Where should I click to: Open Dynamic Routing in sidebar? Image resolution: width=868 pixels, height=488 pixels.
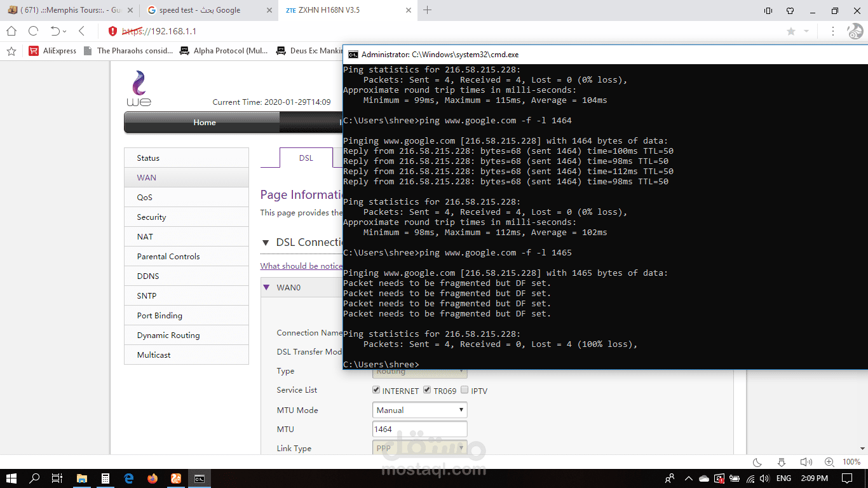coord(186,335)
